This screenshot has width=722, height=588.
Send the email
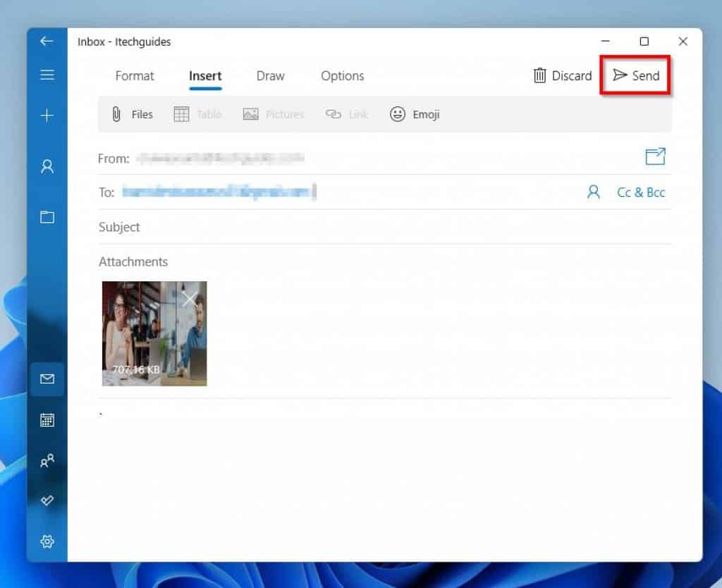(636, 75)
